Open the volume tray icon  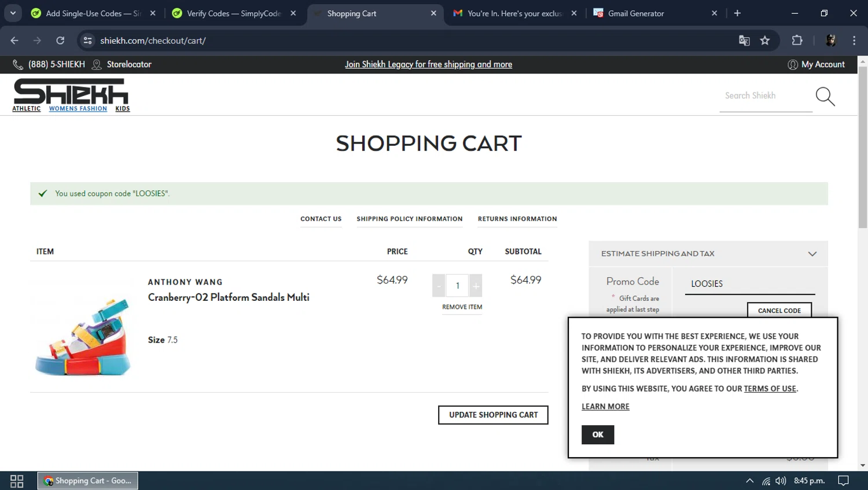point(781,481)
